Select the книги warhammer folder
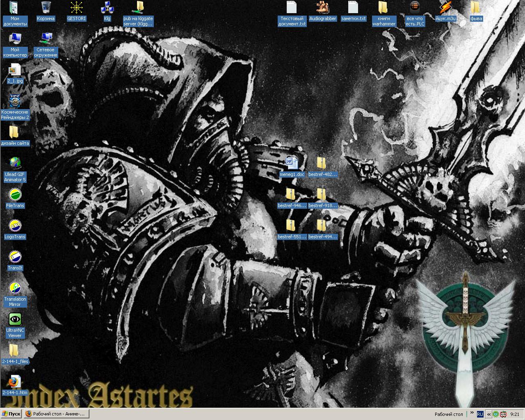Image resolution: width=525 pixels, height=420 pixels. pyautogui.click(x=384, y=14)
